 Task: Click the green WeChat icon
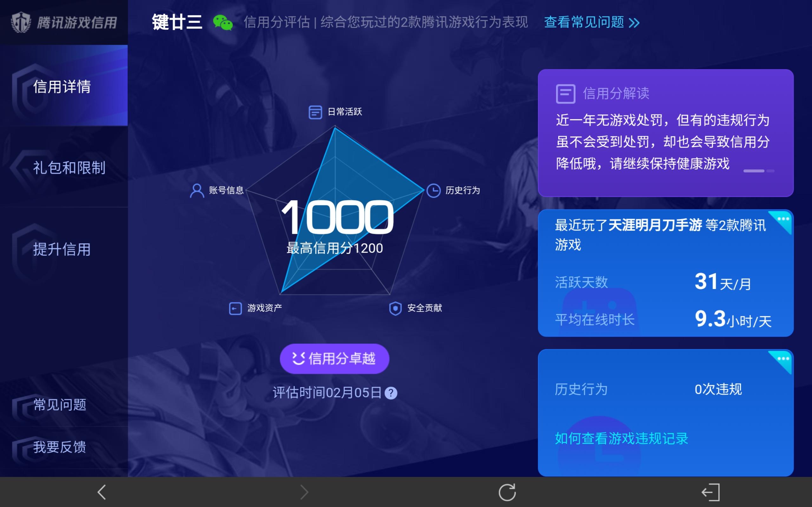pos(222,22)
